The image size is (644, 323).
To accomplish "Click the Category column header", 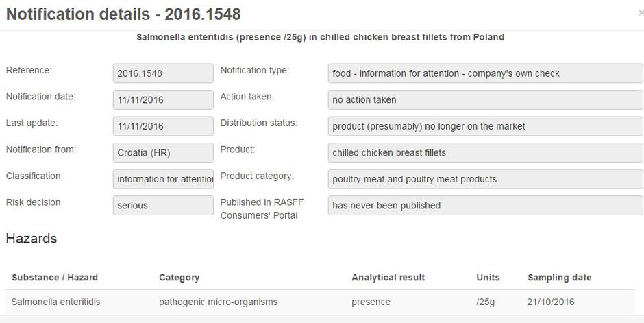I will pos(179,278).
